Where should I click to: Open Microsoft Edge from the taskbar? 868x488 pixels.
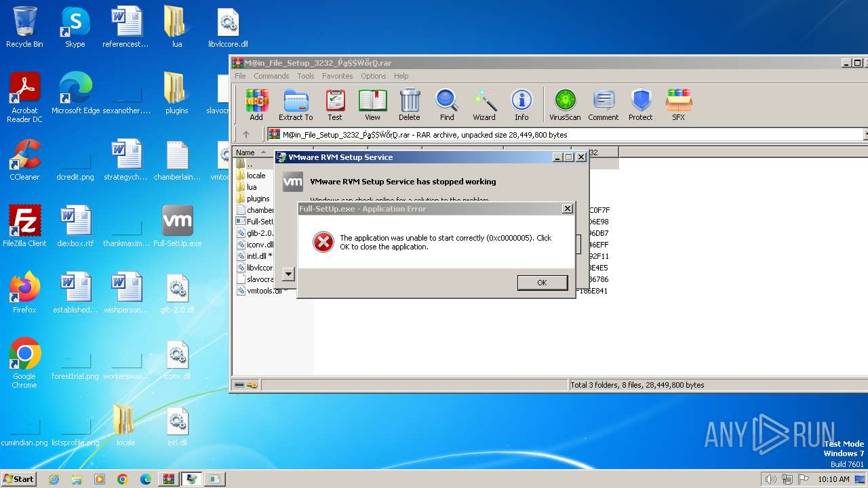pos(146,479)
